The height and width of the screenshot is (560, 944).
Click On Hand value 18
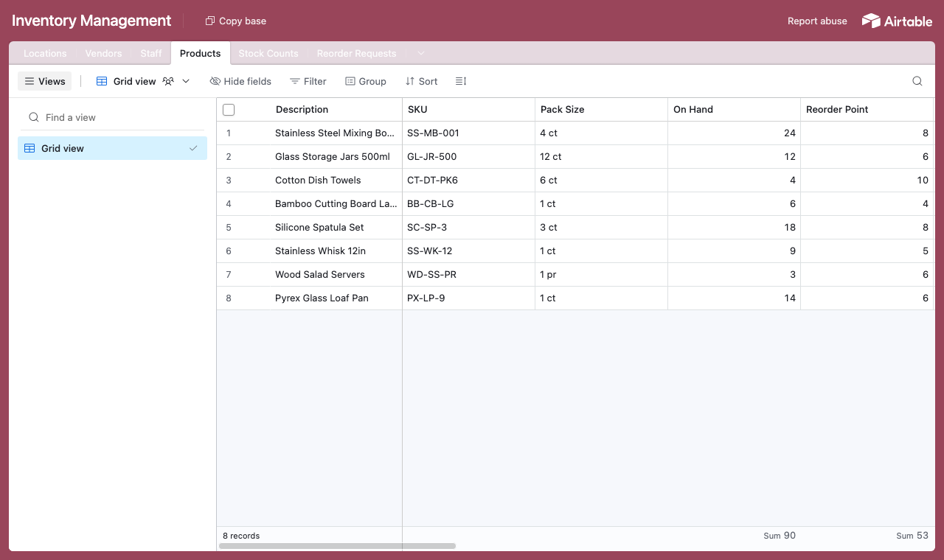[x=735, y=228]
